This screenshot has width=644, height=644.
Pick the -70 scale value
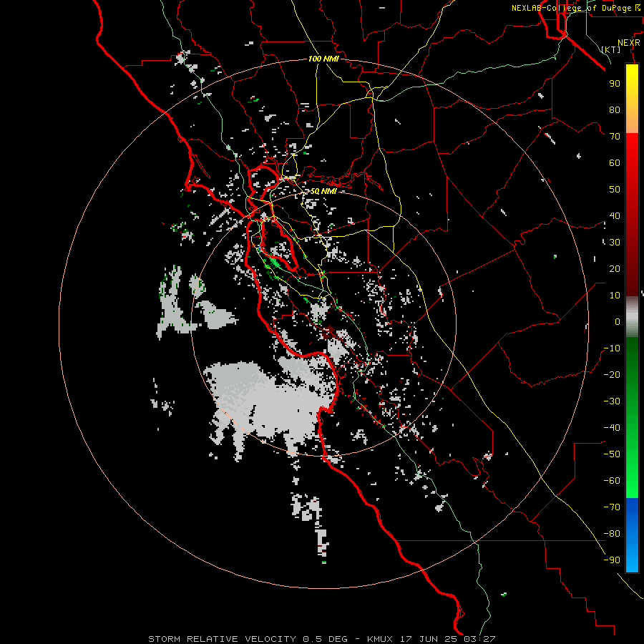pyautogui.click(x=612, y=507)
